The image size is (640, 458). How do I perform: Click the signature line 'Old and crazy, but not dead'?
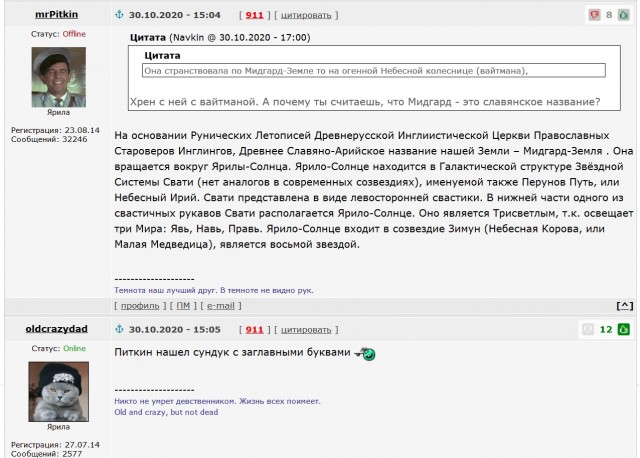[166, 412]
